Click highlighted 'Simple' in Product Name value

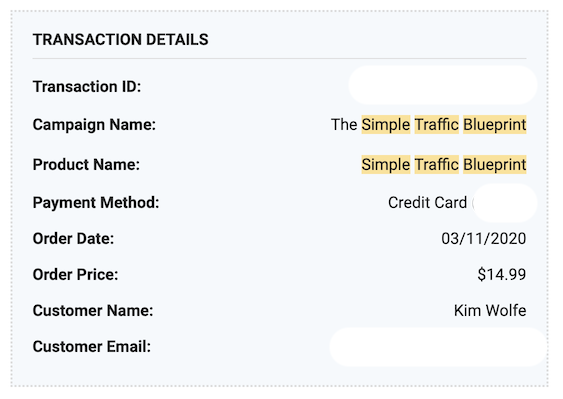pyautogui.click(x=386, y=164)
